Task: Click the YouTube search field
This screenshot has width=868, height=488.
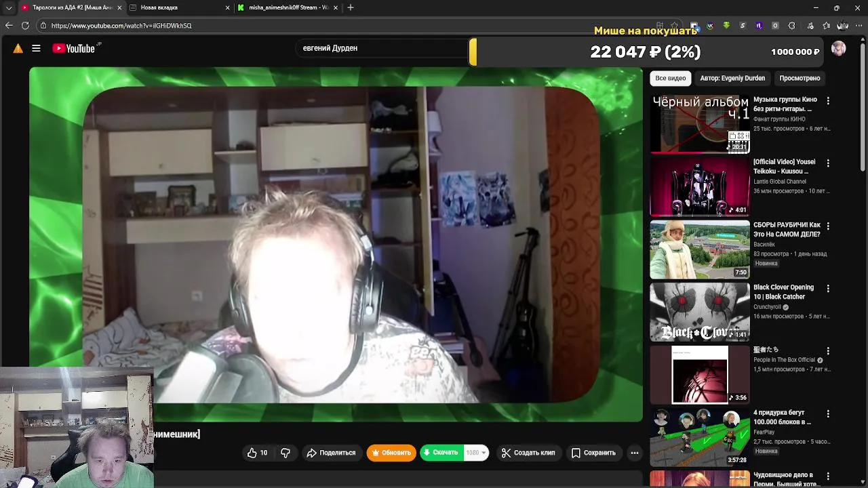Action: pos(383,48)
